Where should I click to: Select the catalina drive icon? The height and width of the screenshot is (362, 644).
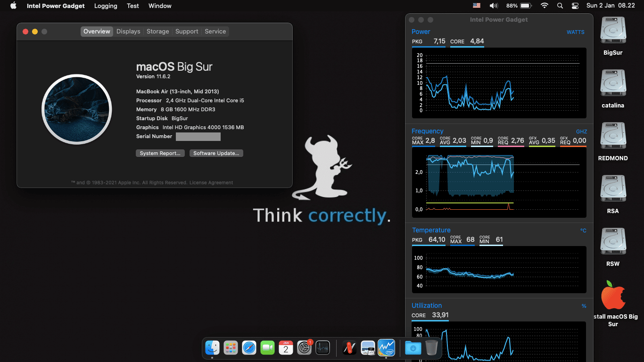pos(613,84)
